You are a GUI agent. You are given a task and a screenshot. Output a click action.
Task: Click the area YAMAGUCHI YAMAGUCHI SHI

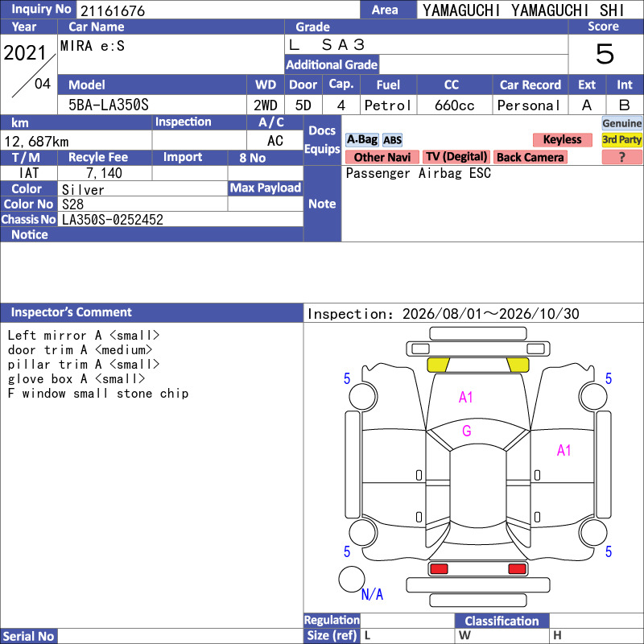coord(523,10)
